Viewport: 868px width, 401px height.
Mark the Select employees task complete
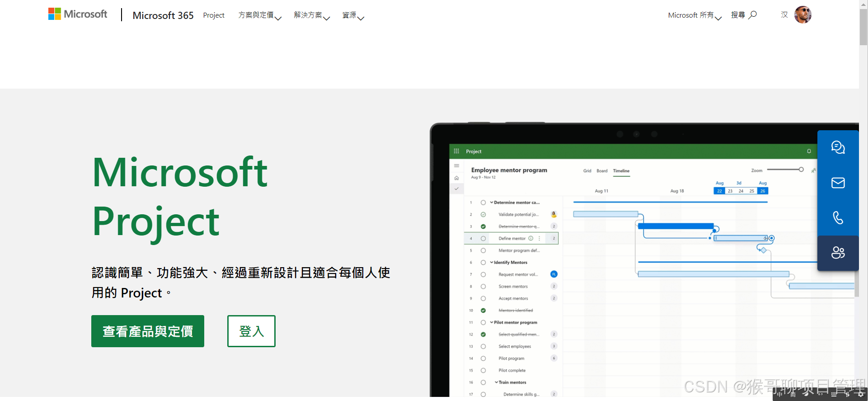[483, 346]
